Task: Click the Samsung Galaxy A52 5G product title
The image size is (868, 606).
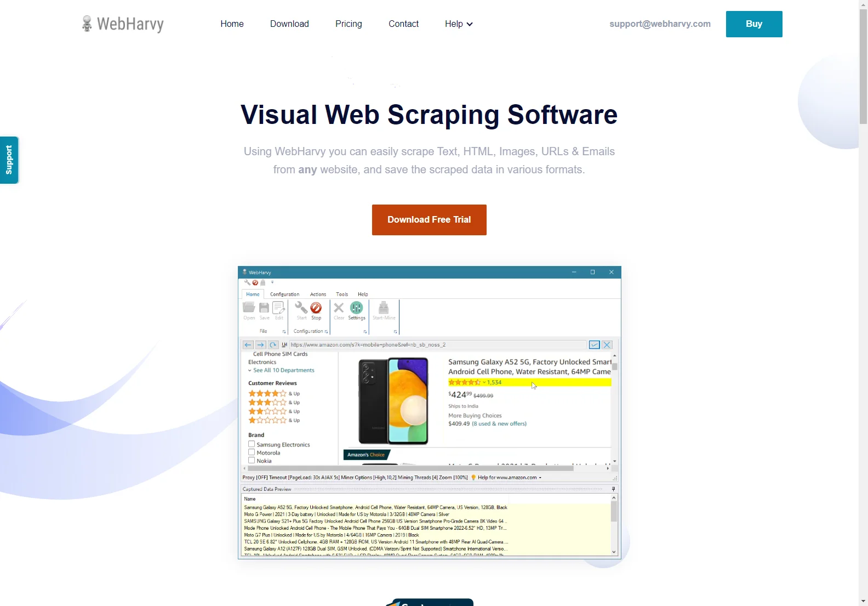Action: [529, 367]
